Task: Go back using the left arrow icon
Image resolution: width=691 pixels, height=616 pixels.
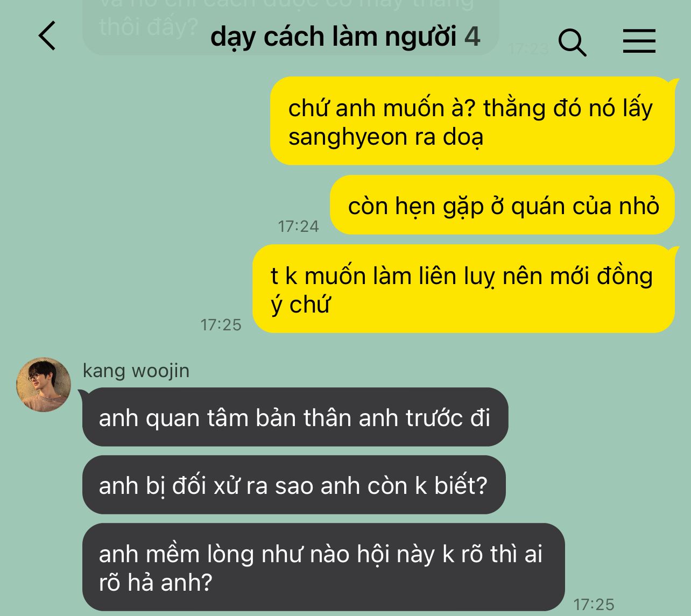Action: [x=47, y=36]
